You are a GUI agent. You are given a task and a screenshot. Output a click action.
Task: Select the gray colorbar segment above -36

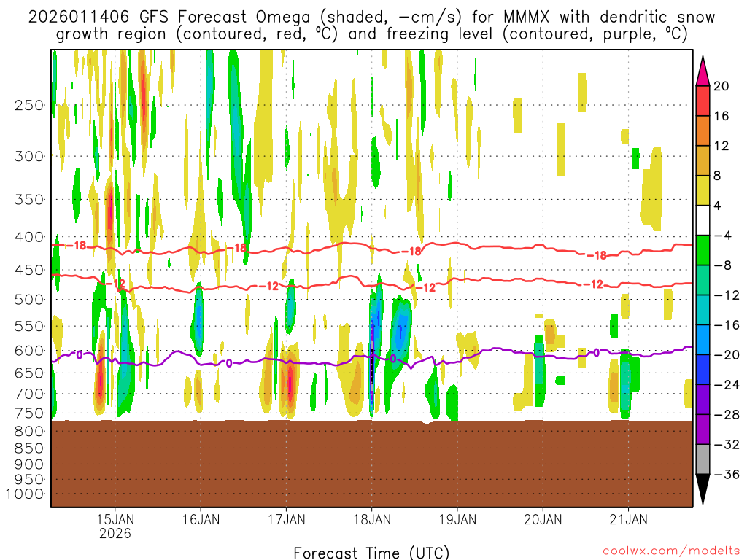703,459
